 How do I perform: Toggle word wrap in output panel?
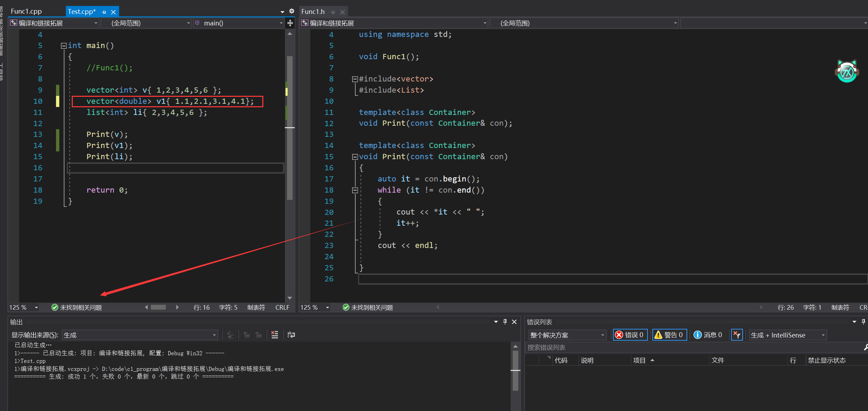291,335
